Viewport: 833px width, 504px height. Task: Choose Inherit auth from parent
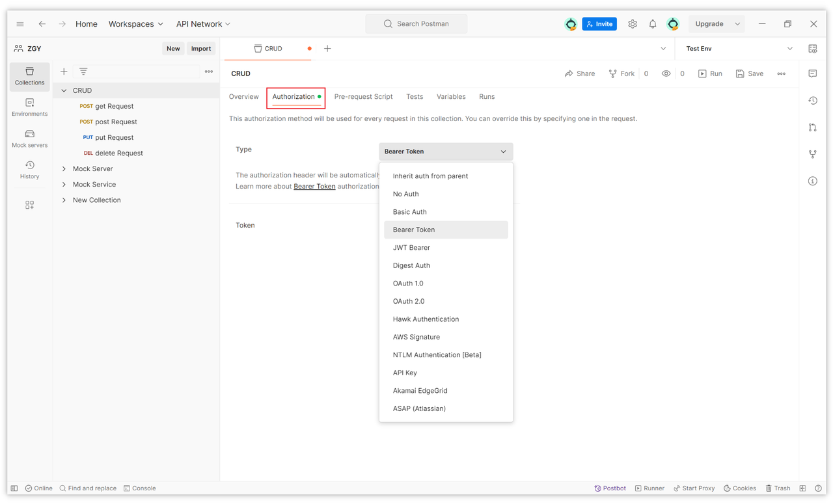(x=446, y=176)
